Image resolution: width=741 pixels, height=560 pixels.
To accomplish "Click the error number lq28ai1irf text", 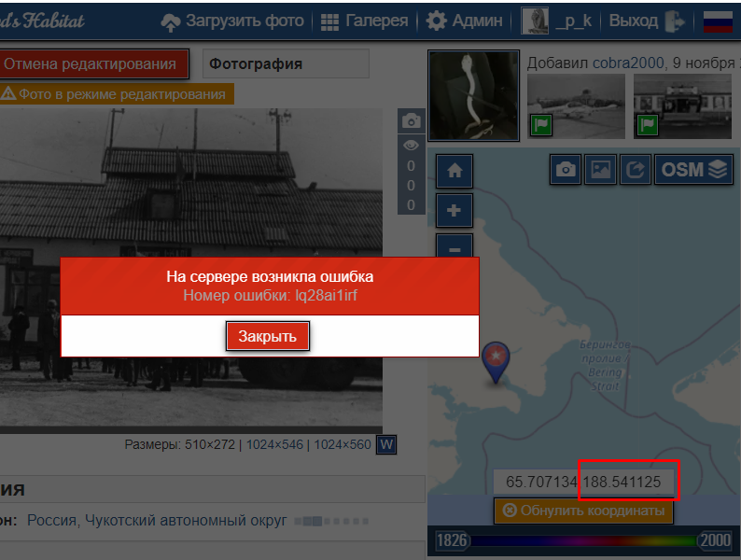I will pyautogui.click(x=326, y=296).
